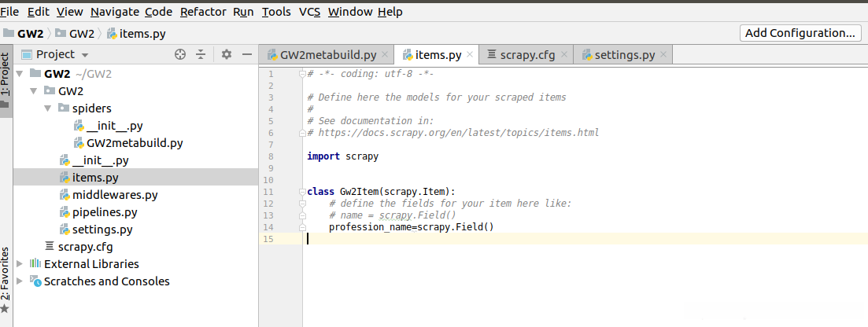Open the Navigate menu
The width and height of the screenshot is (868, 327).
[x=114, y=12]
